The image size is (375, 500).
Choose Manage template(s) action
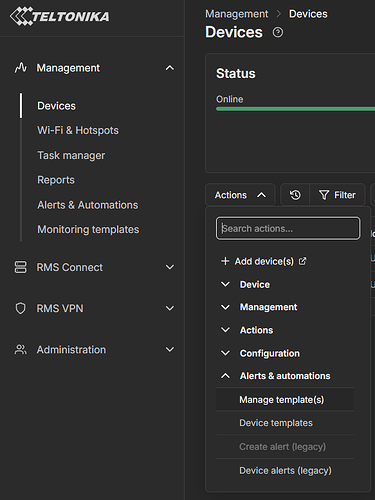[x=285, y=399]
